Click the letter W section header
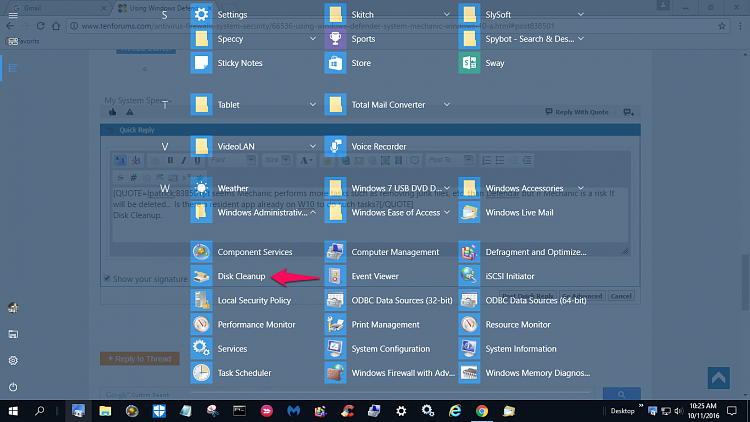The height and width of the screenshot is (422, 750). (x=165, y=188)
